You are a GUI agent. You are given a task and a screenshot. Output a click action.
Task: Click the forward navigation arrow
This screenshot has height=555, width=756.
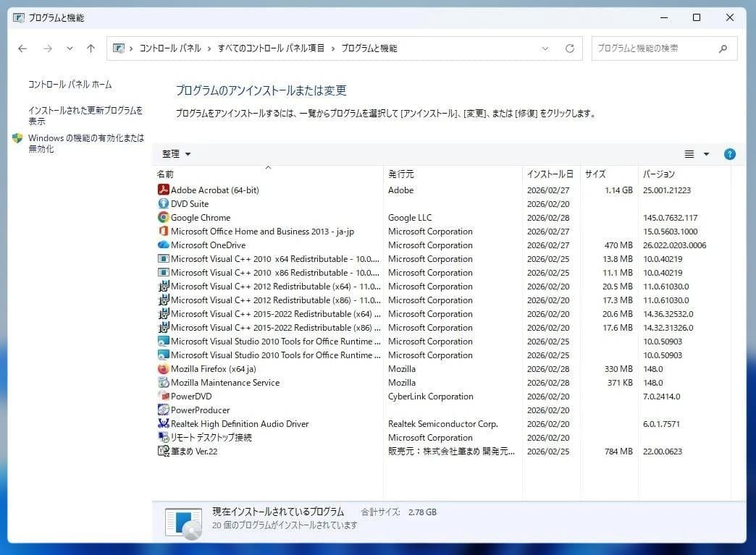47,48
